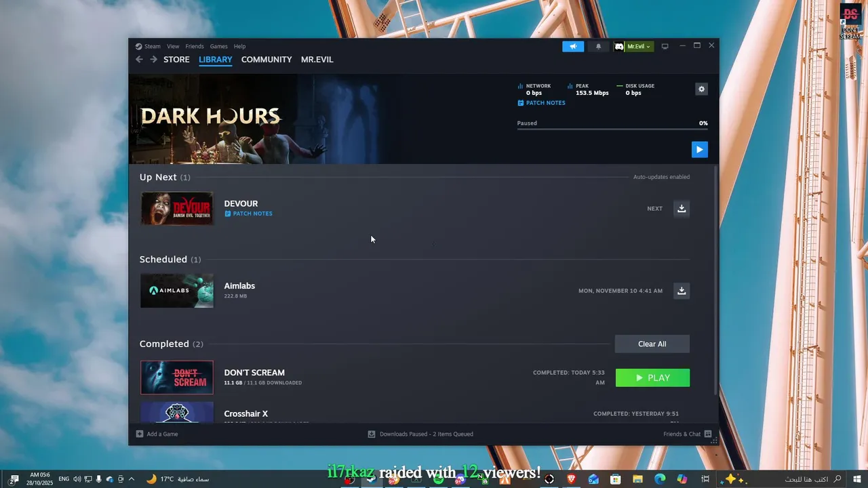
Task: Open the OneDrive tray icon
Action: tap(110, 479)
